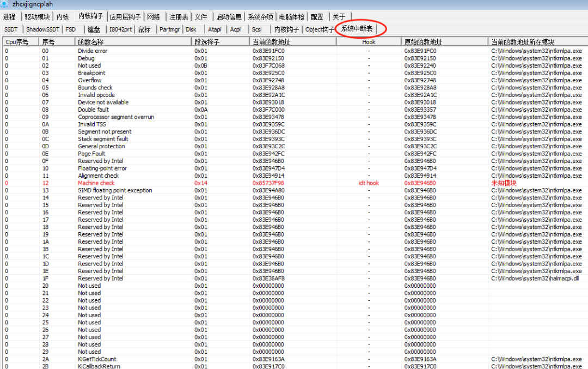Viewport: 588px width, 369px height.
Task: Select the Invalid TSS row
Action: (296, 124)
